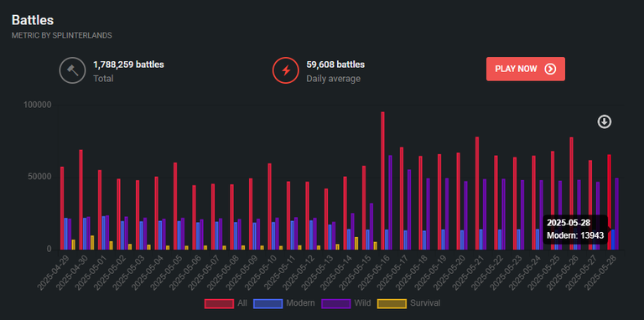Toggle the Modern series legend
Screen dimensions: 644x320
tap(284, 303)
